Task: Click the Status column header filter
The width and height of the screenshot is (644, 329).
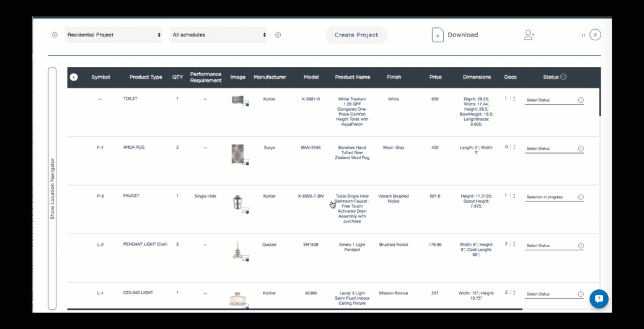Action: (563, 77)
